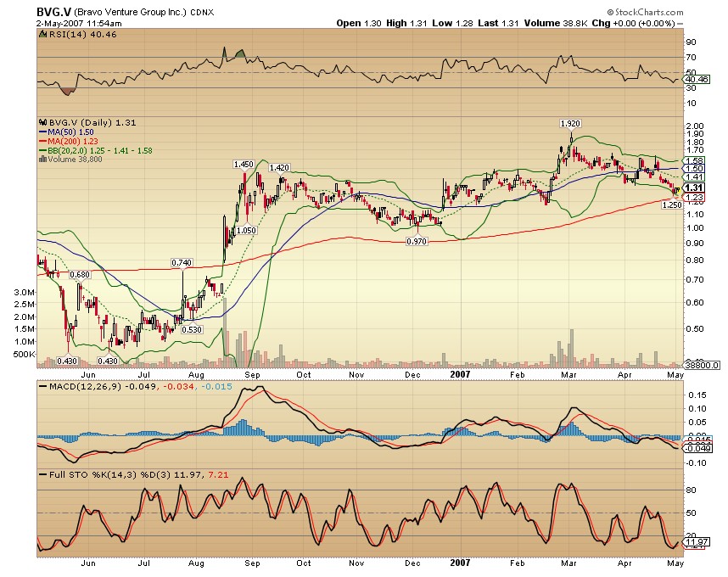Click the 11.97 stochastic axis tag
Screen dimensions: 728x577
[696, 542]
